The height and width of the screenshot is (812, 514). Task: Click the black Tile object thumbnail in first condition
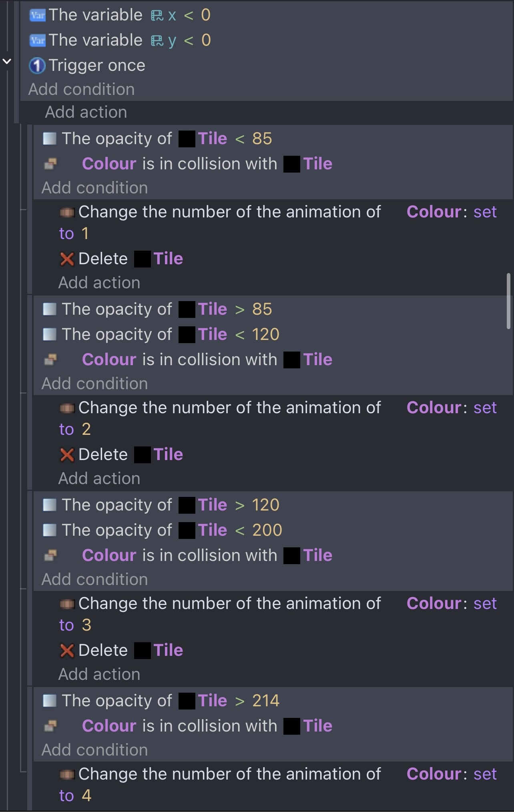(187, 139)
